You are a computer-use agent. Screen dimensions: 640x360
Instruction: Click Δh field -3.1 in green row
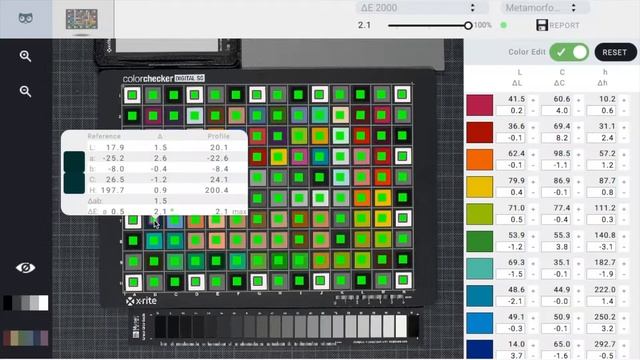tap(602, 247)
